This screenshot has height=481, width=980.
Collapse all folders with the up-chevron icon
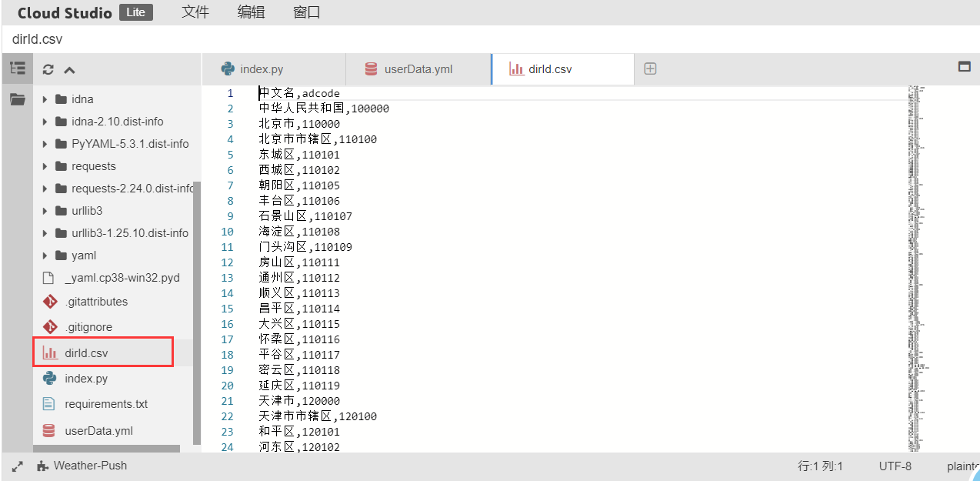pos(69,69)
